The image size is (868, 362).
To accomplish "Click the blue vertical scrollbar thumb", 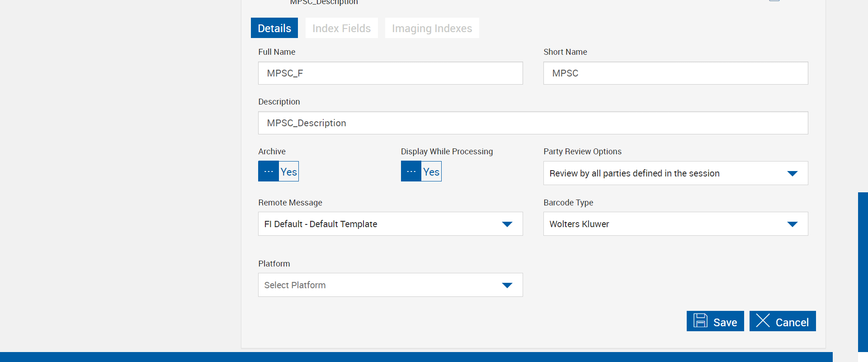I will tap(863, 271).
